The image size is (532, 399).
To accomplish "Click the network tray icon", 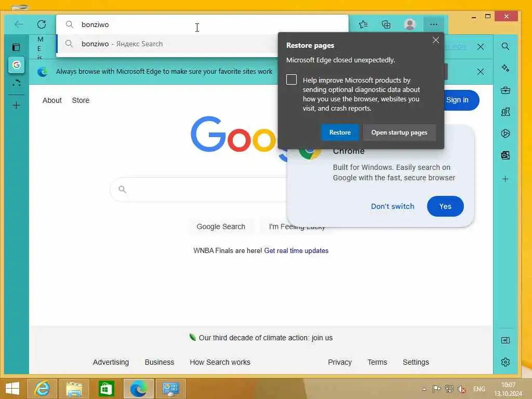I will point(449,389).
